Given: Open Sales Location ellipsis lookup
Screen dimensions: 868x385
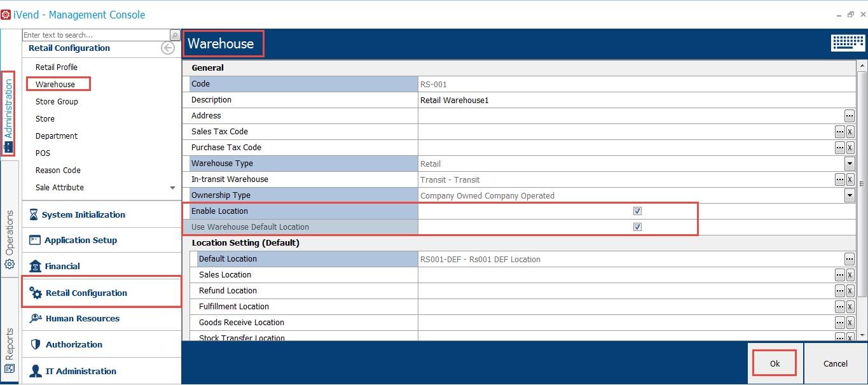Looking at the screenshot, I should tap(840, 275).
